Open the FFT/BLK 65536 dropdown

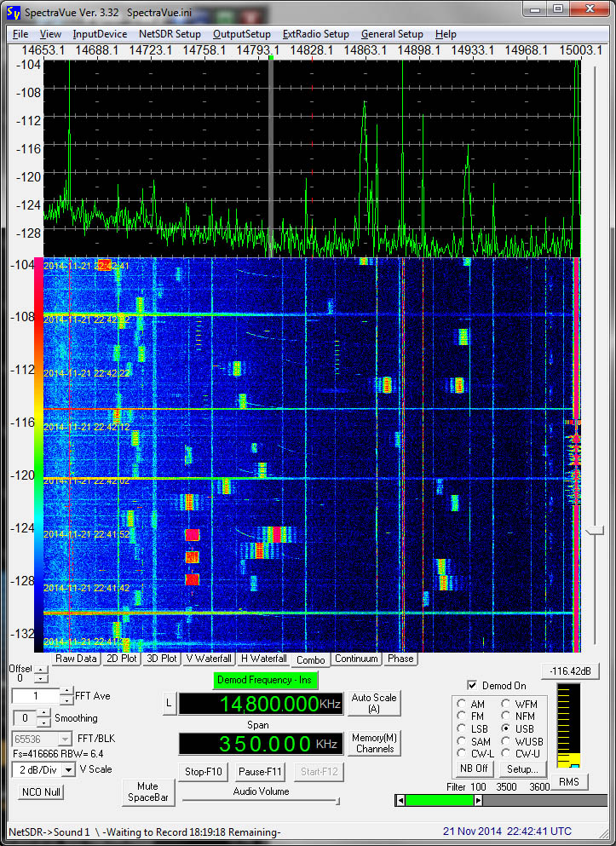tap(65, 739)
